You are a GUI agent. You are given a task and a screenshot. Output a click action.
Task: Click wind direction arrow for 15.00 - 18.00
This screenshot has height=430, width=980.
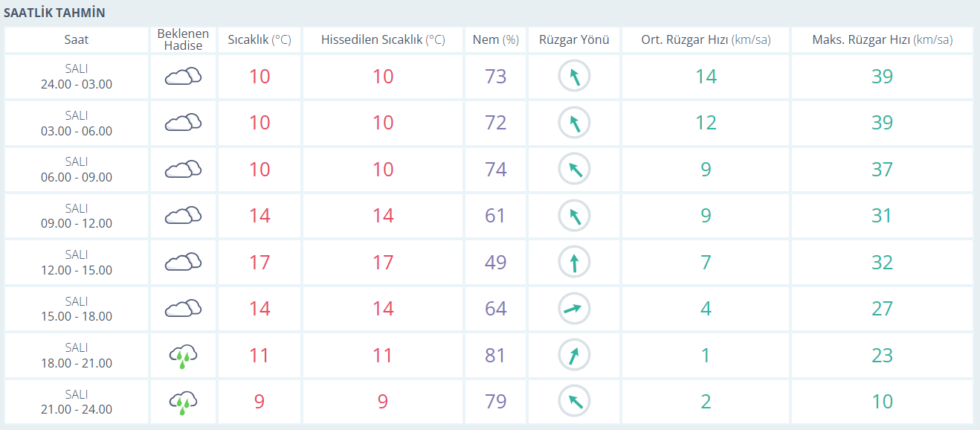click(x=574, y=309)
